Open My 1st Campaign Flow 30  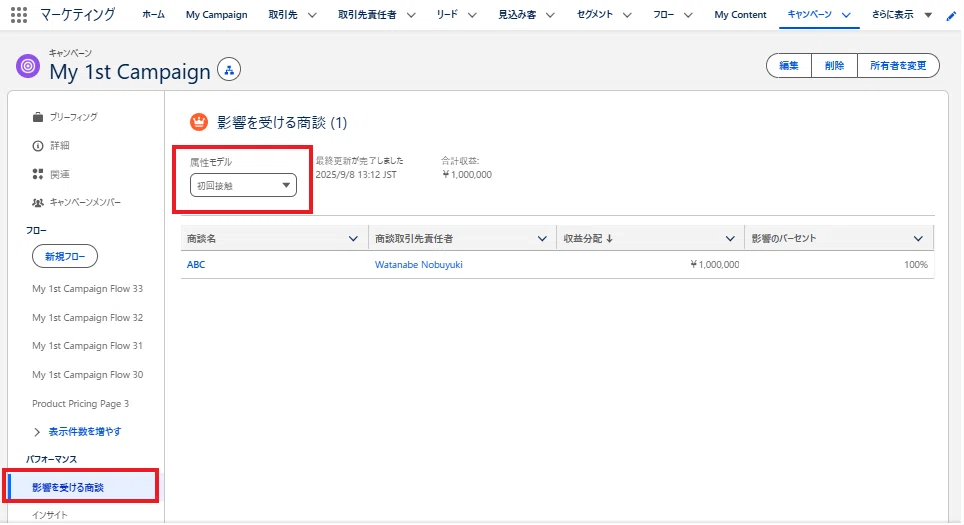point(87,374)
